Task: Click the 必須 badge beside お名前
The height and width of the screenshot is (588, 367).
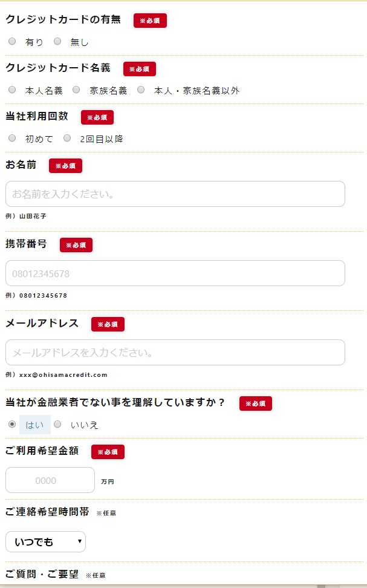Action: 65,166
